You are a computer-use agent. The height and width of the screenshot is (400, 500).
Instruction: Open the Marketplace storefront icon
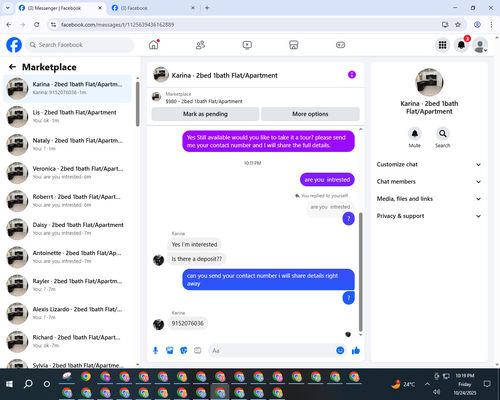click(x=294, y=45)
